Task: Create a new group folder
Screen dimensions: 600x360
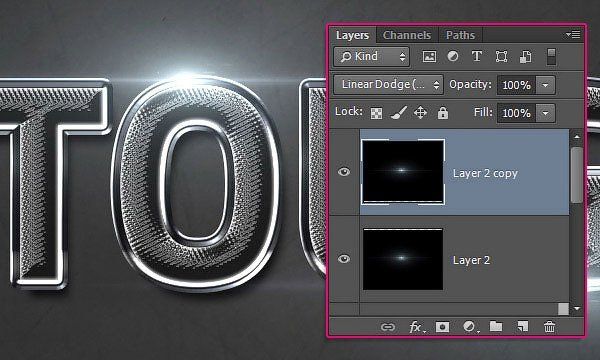Action: pyautogui.click(x=496, y=326)
